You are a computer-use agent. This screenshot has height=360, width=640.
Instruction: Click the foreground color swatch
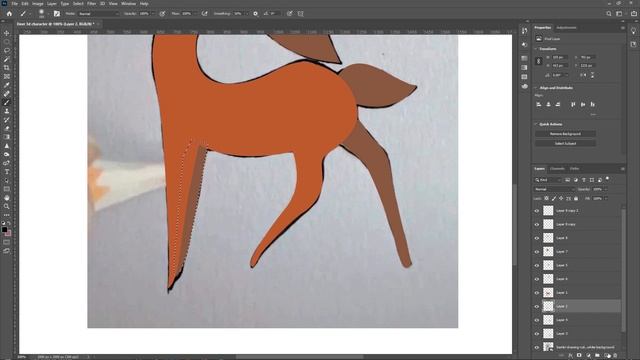coord(4,230)
